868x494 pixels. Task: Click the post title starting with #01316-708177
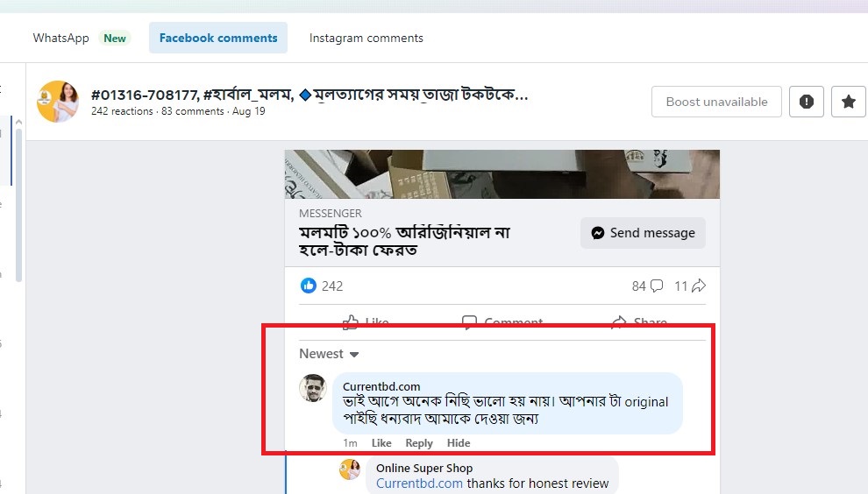tap(309, 95)
